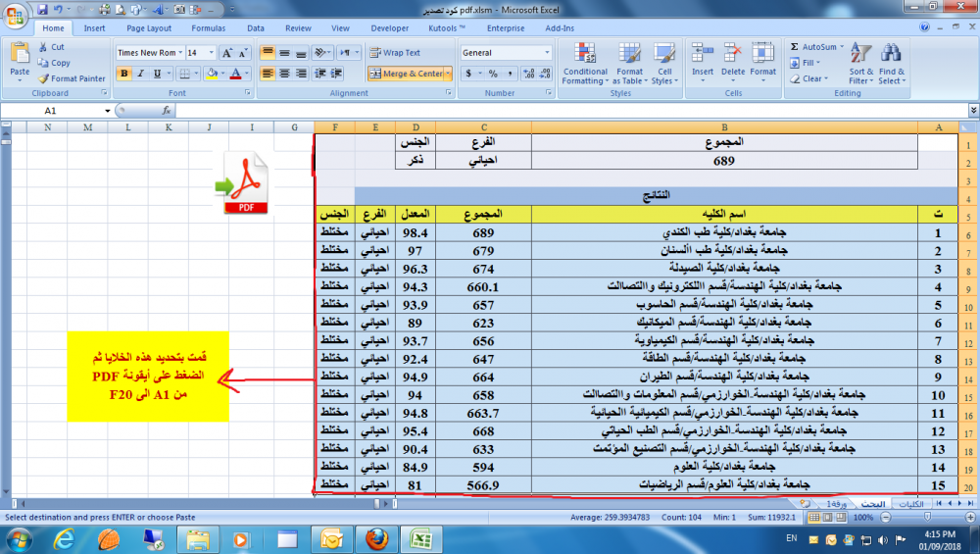Toggle Align Text Right
Image resolution: width=980 pixels, height=554 pixels.
[301, 74]
